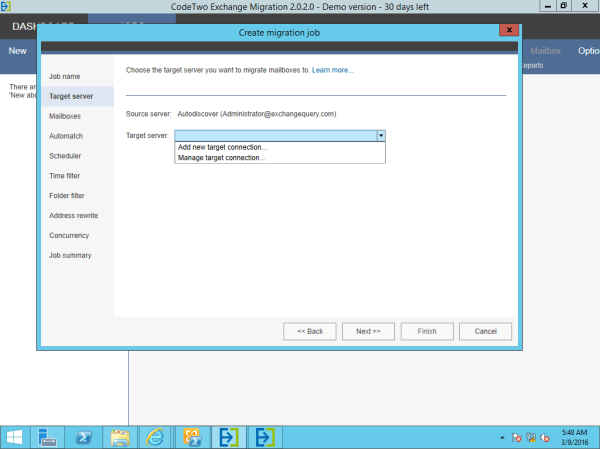Launch Server Manager from the taskbar
This screenshot has width=600, height=449.
point(49,437)
